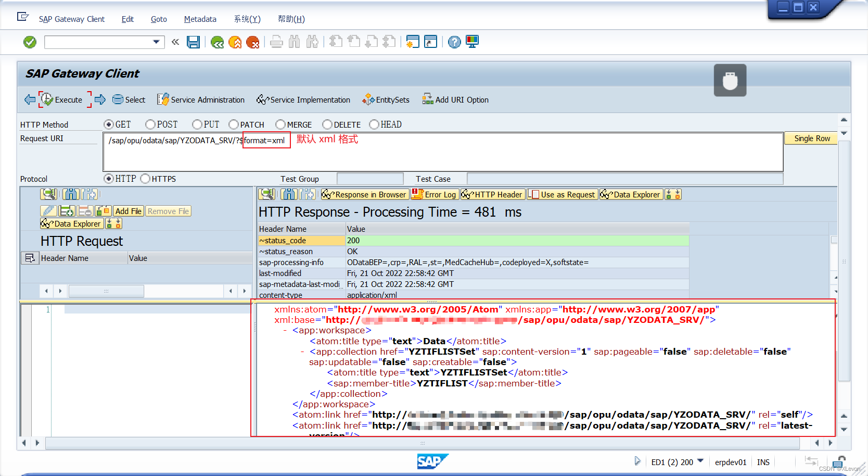Click the append row icon in request toolbar

(x=67, y=211)
